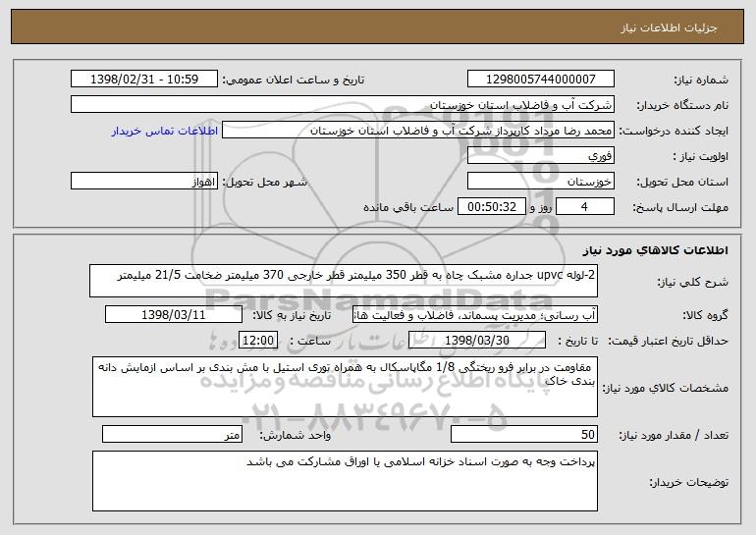Screen dimensions: 756x535
Task: Click the need number field 1298005744000007
Action: click(540, 80)
